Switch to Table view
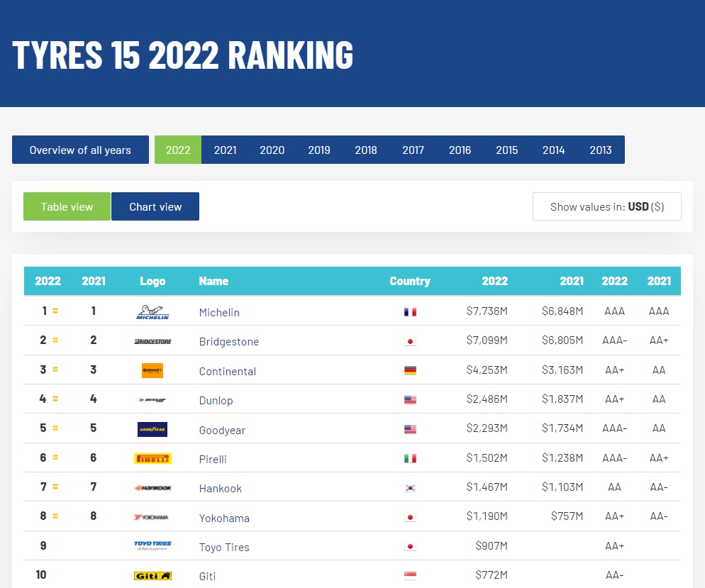The height and width of the screenshot is (588, 705). [x=67, y=206]
